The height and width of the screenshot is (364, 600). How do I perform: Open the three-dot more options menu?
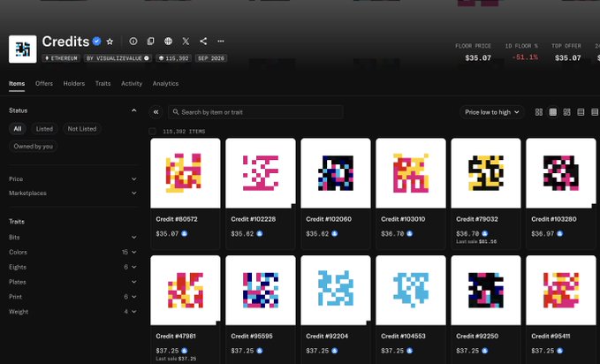point(221,41)
